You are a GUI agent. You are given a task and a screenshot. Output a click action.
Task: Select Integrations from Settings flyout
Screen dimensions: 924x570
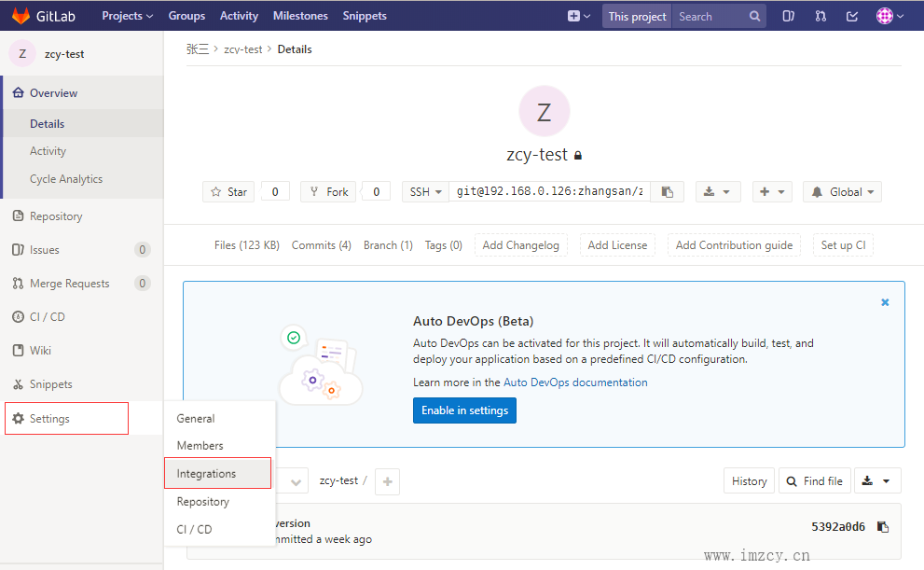(207, 474)
